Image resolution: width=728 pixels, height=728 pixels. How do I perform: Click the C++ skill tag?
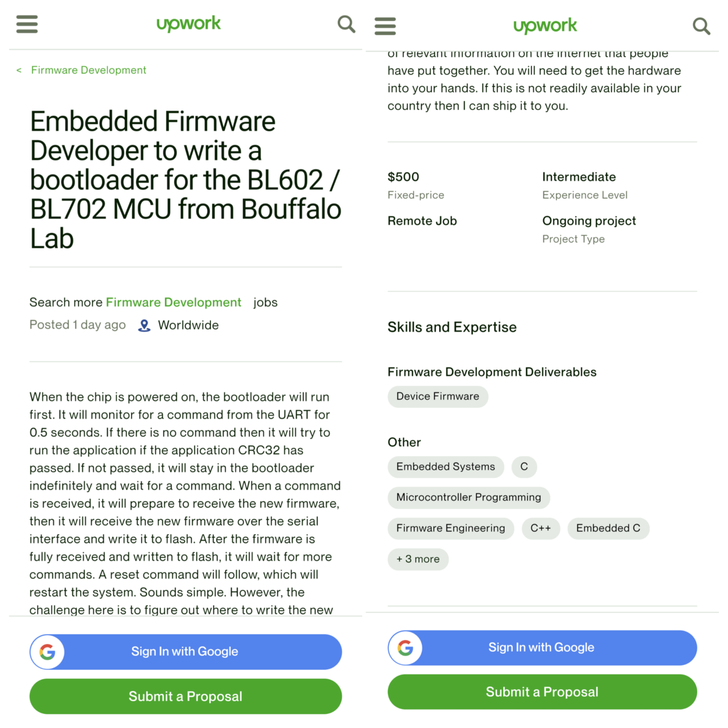(540, 528)
